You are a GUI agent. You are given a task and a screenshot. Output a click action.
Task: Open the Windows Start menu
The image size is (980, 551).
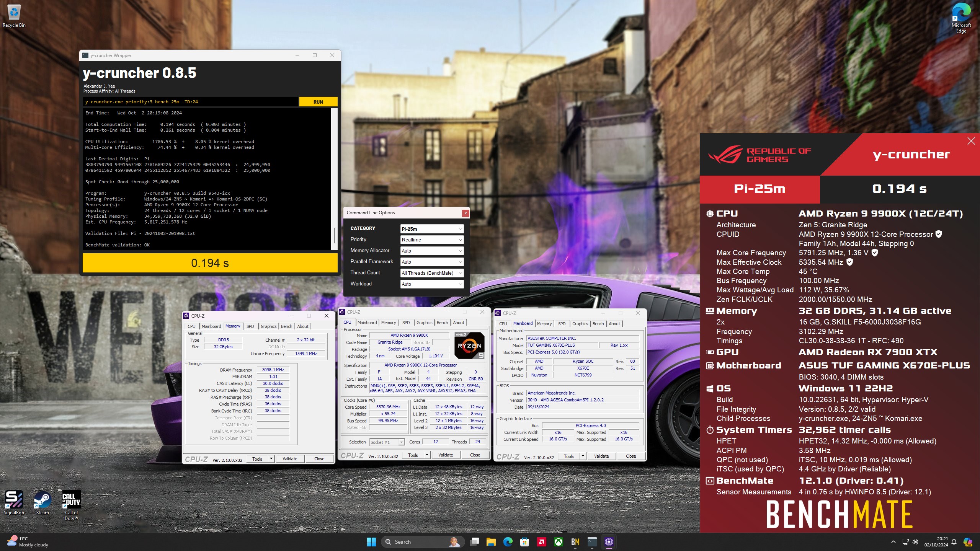pyautogui.click(x=371, y=542)
